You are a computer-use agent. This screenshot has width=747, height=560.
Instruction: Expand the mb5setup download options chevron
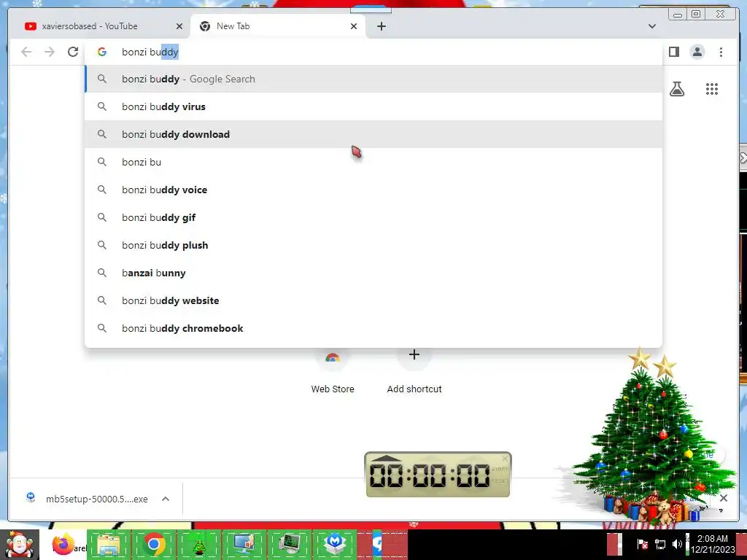(166, 499)
